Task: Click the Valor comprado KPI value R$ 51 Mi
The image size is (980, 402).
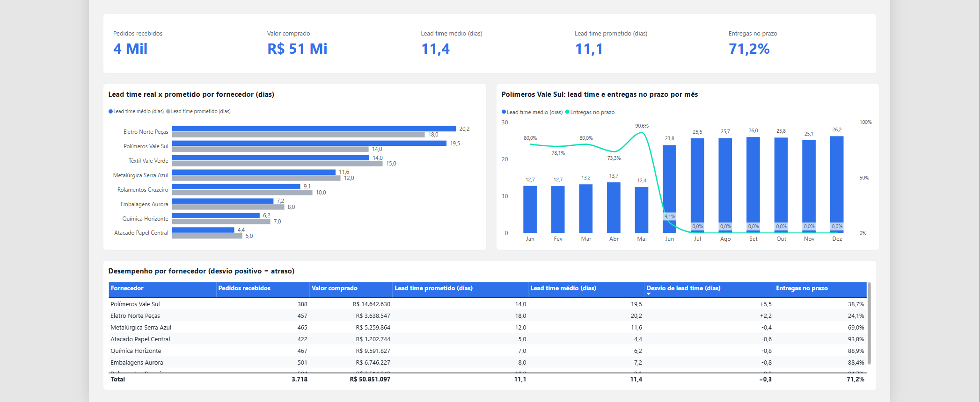Action: tap(297, 49)
